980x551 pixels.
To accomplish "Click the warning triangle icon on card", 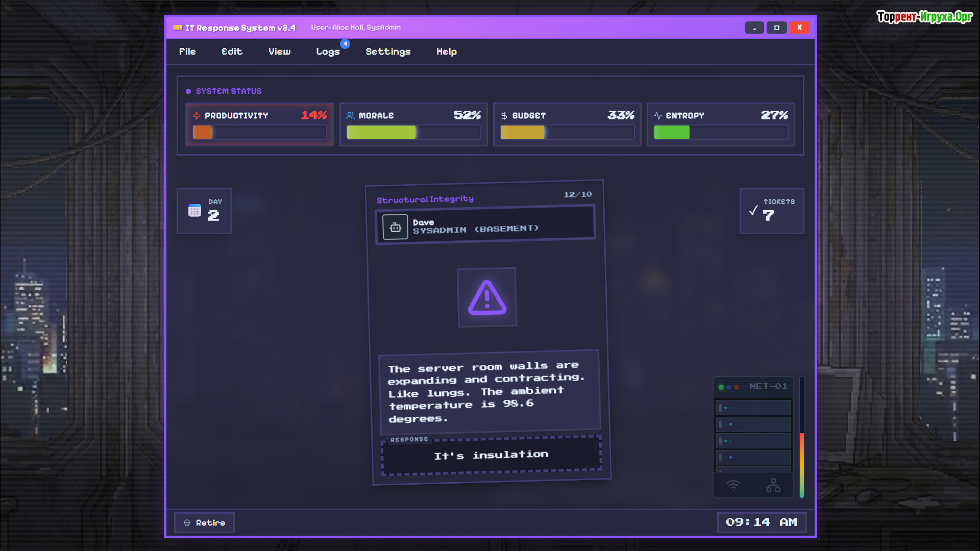I will click(487, 297).
